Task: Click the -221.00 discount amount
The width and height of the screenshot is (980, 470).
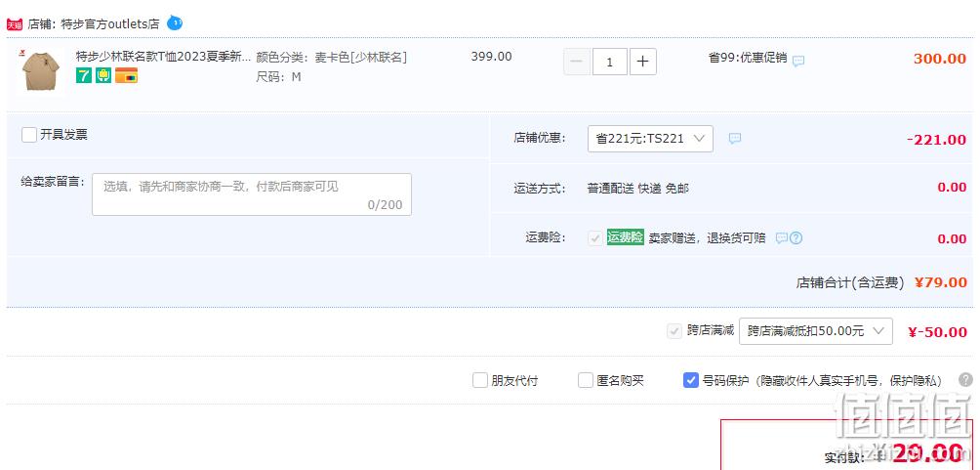Action: [936, 140]
